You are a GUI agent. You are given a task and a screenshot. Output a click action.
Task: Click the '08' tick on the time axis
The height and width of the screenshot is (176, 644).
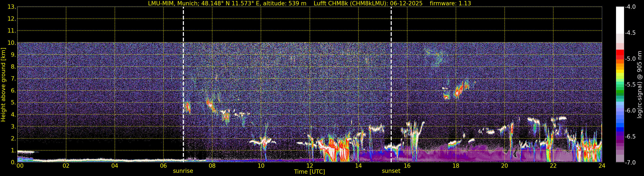tap(212, 166)
